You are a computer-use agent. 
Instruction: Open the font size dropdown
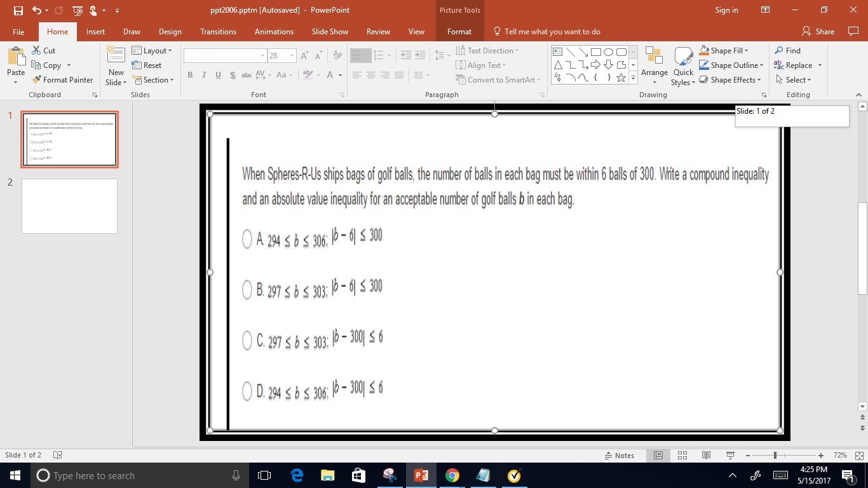[x=292, y=56]
